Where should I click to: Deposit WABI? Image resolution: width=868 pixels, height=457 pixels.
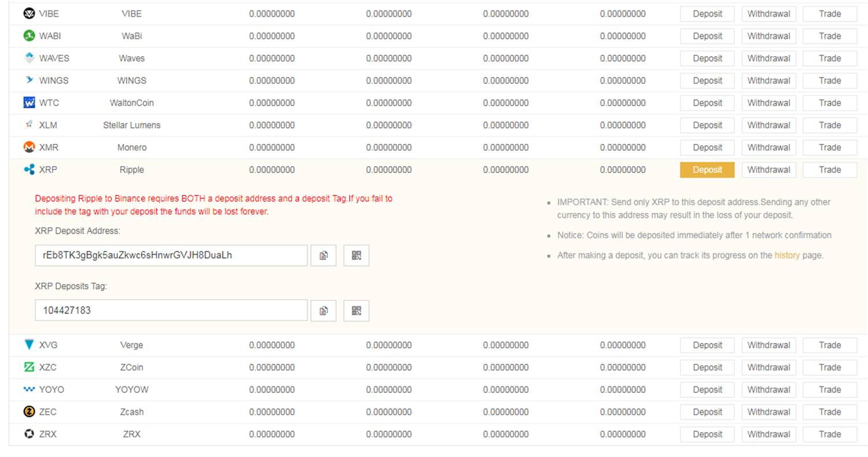point(707,36)
